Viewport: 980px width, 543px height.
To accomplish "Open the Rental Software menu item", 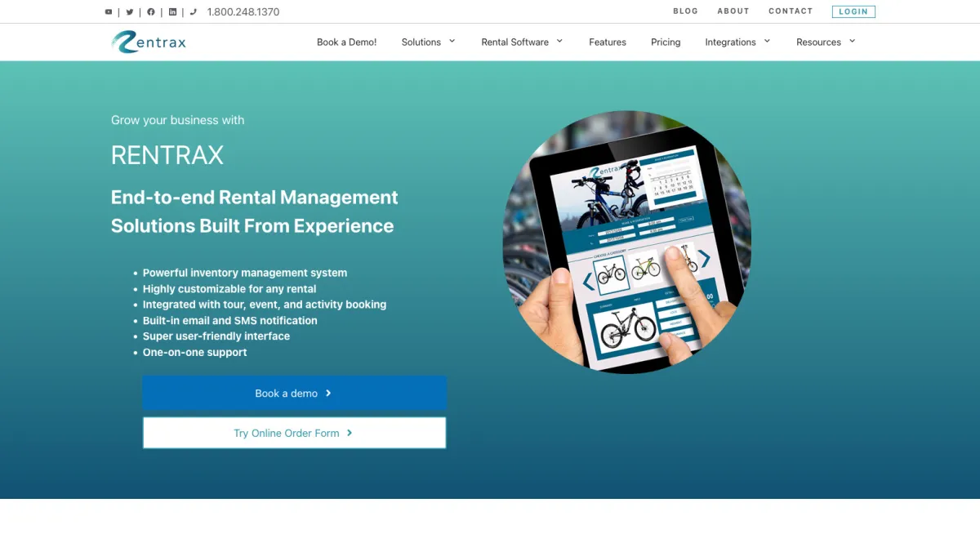I will tap(514, 42).
